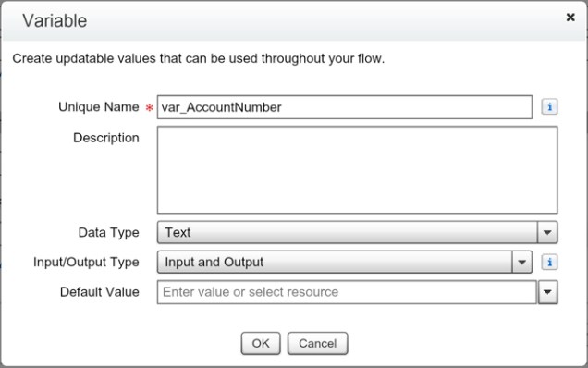
Task: Open the Data Type dropdown arrow
Action: (x=547, y=232)
